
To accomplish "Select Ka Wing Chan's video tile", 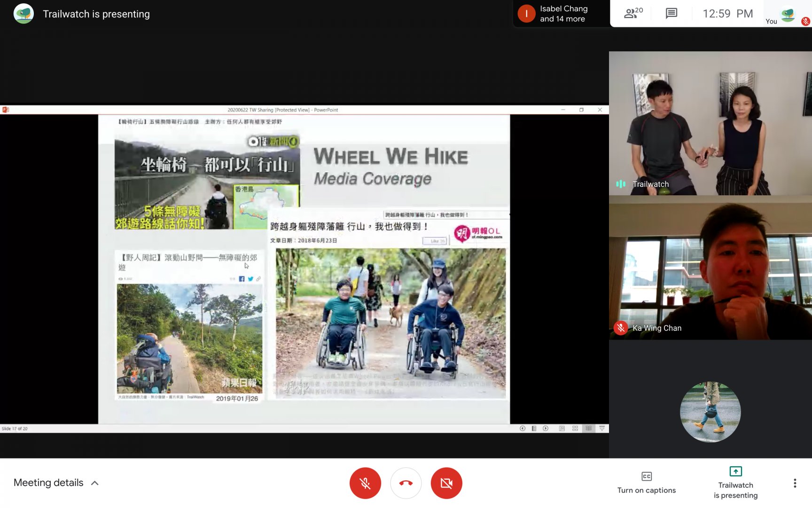I will [710, 268].
